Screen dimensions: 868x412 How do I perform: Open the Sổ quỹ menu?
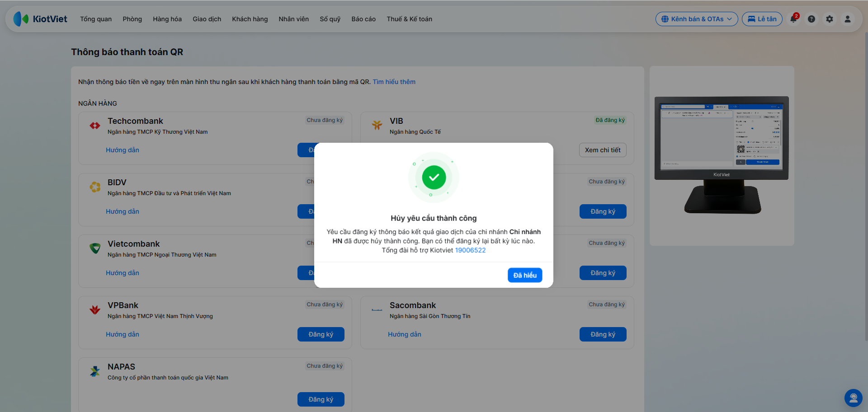pyautogui.click(x=330, y=19)
